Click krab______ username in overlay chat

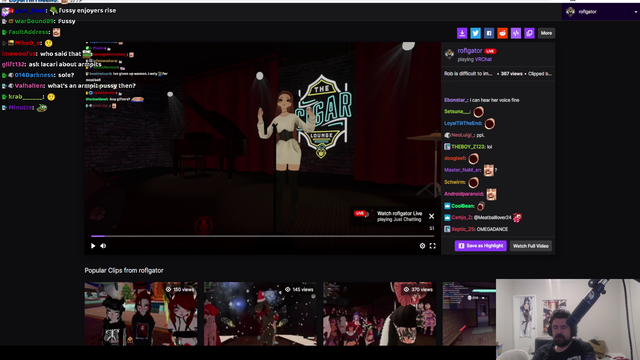click(26, 97)
